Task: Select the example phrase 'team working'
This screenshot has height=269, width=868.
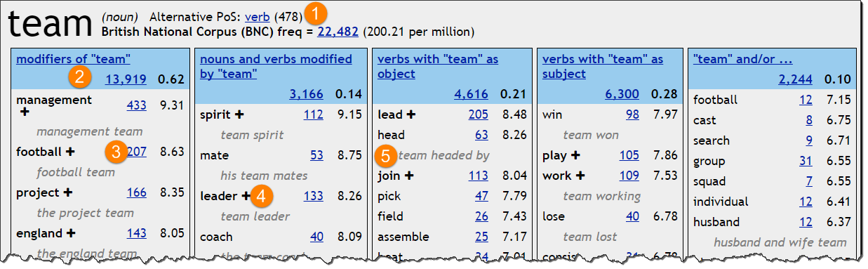Action: (601, 196)
